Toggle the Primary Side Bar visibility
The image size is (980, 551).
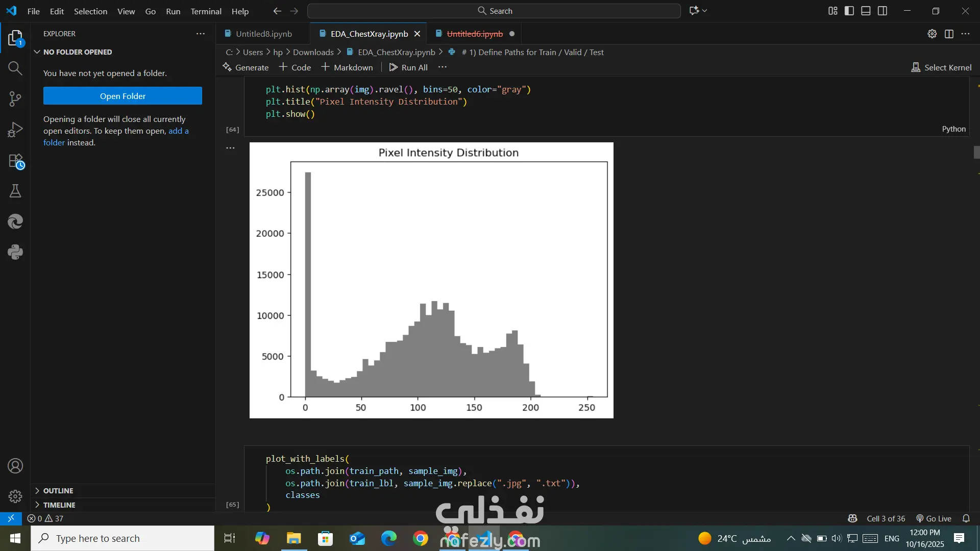(849, 11)
